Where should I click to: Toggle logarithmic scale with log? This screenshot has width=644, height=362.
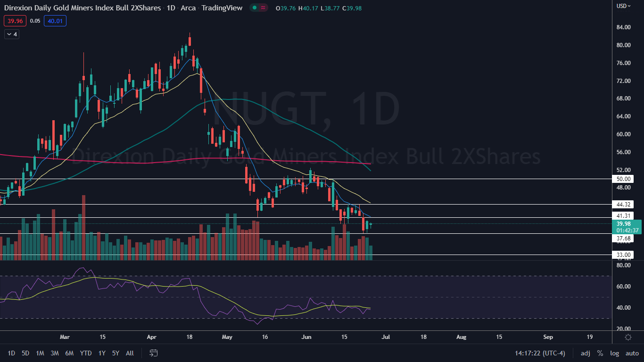point(614,353)
